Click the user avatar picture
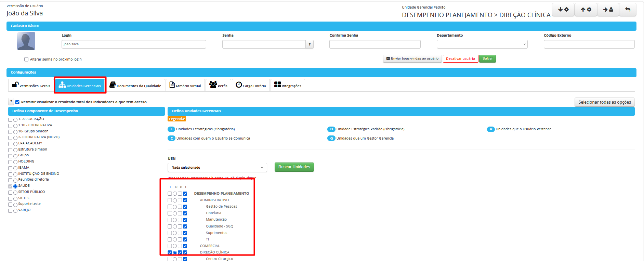644x261 pixels. click(26, 41)
